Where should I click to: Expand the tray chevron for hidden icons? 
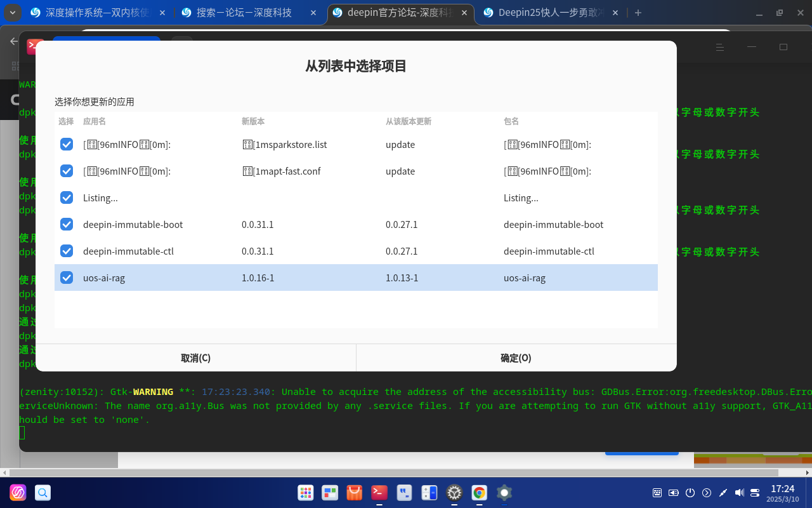pyautogui.click(x=707, y=493)
